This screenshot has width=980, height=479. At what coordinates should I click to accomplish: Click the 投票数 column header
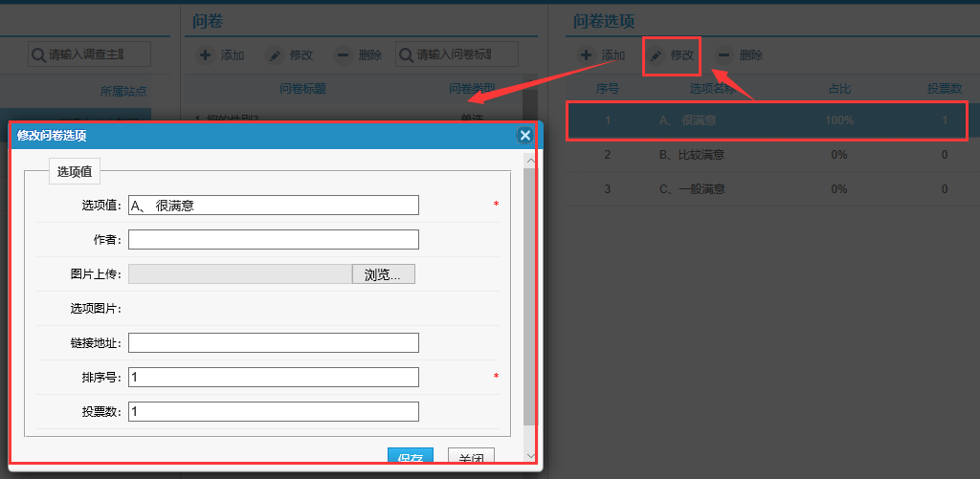pyautogui.click(x=945, y=89)
